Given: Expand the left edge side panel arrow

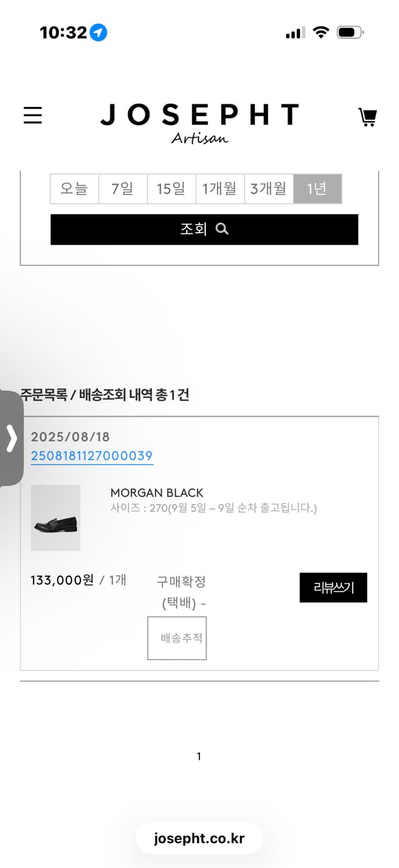Looking at the screenshot, I should [x=13, y=440].
